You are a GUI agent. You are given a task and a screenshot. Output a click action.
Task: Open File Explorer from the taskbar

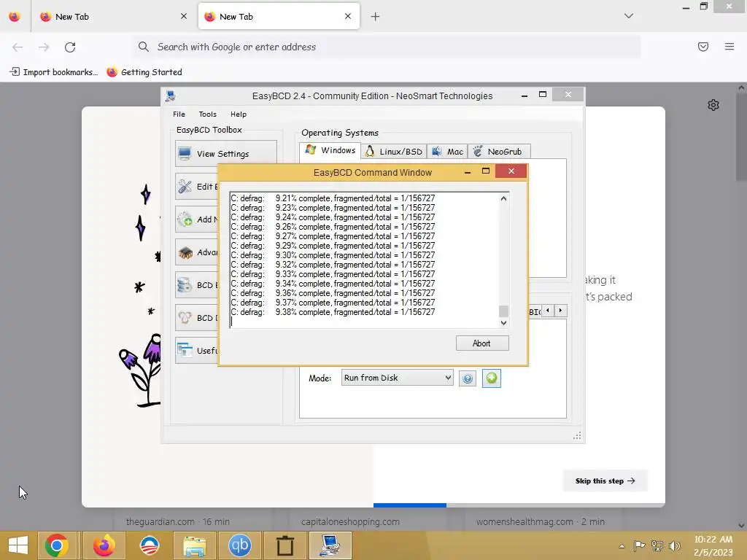coord(194,545)
